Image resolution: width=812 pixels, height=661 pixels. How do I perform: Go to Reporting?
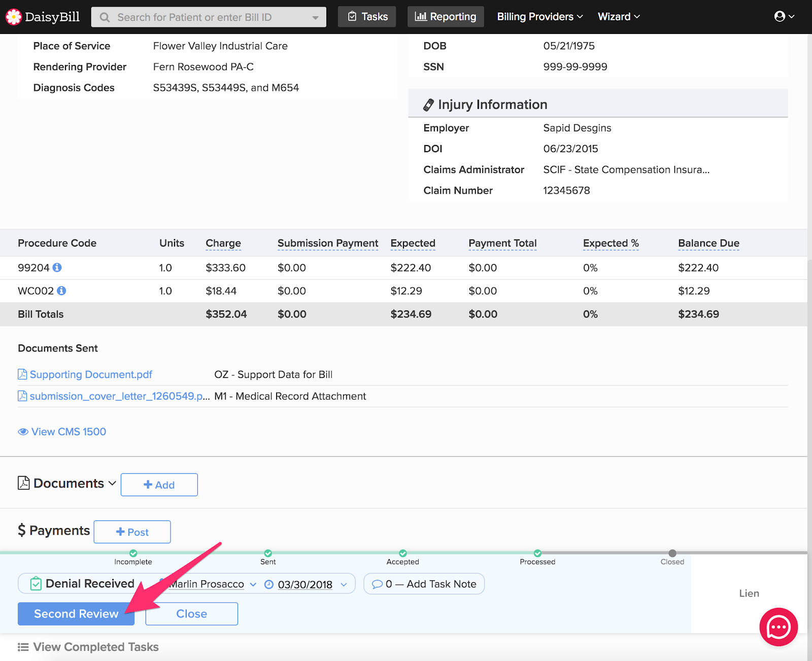tap(446, 17)
